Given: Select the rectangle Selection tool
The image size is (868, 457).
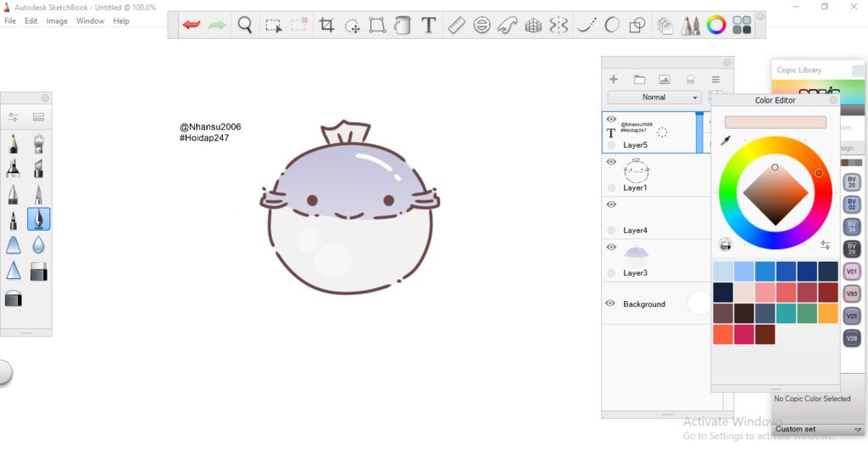Looking at the screenshot, I should (x=274, y=25).
